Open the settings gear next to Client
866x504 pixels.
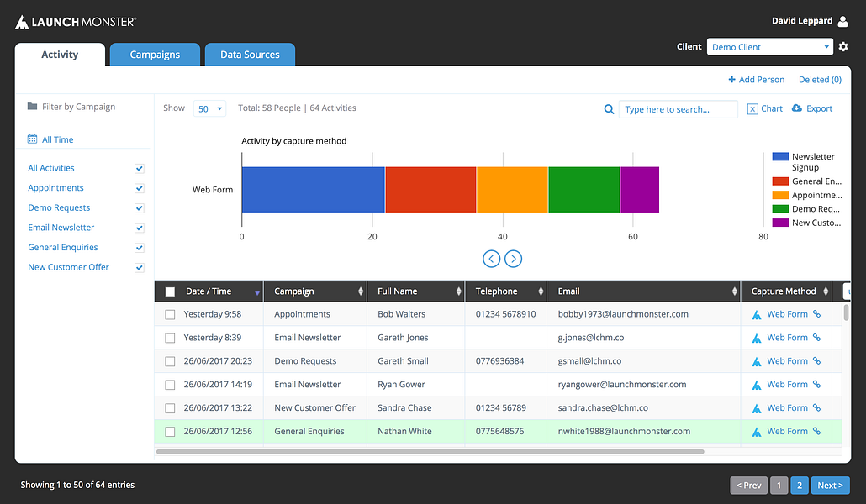842,47
